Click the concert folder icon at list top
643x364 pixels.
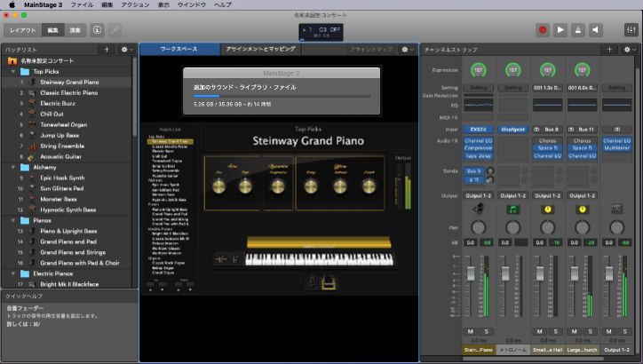(x=12, y=61)
